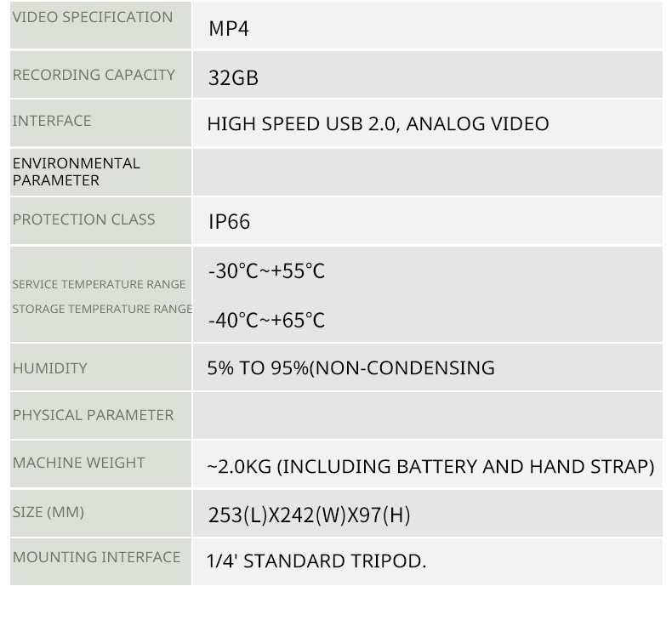Select the -40°C~+65°C temperature value

266,321
